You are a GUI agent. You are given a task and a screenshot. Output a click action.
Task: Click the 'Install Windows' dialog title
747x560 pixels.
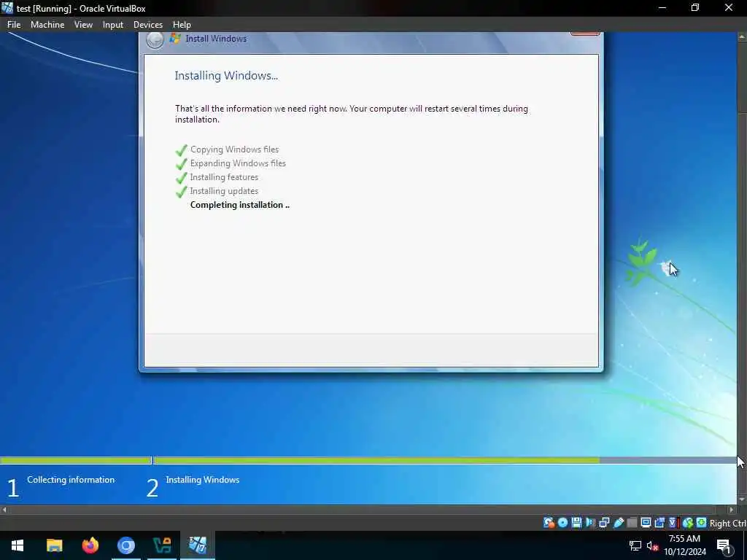tap(216, 39)
